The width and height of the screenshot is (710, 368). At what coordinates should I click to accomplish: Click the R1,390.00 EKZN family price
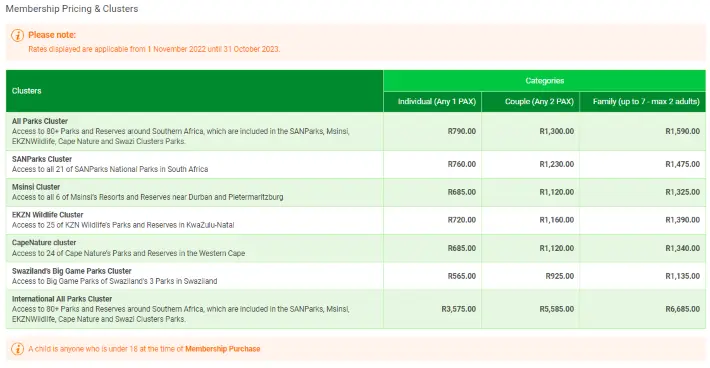click(682, 220)
